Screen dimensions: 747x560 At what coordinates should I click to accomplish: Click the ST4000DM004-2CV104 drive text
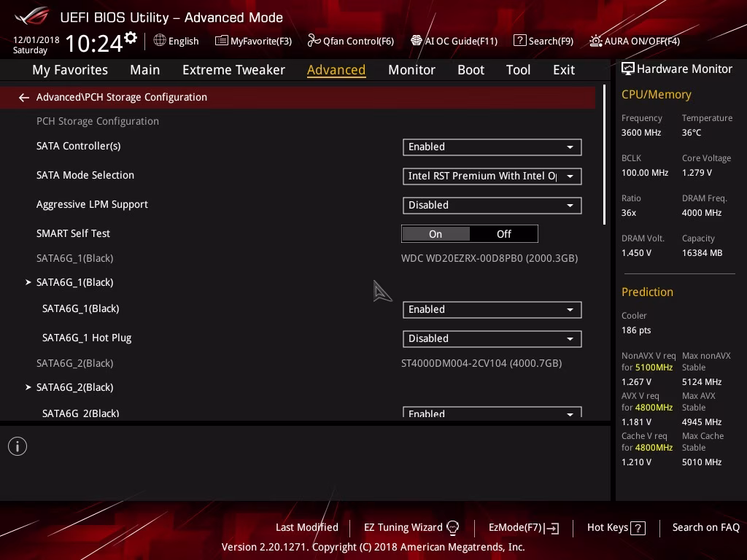tap(481, 363)
